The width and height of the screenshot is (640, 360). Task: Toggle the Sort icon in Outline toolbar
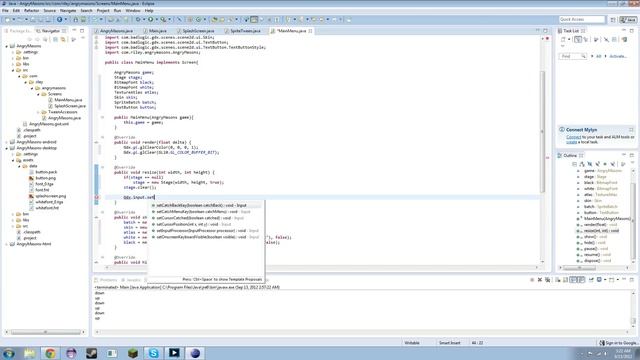click(x=582, y=164)
